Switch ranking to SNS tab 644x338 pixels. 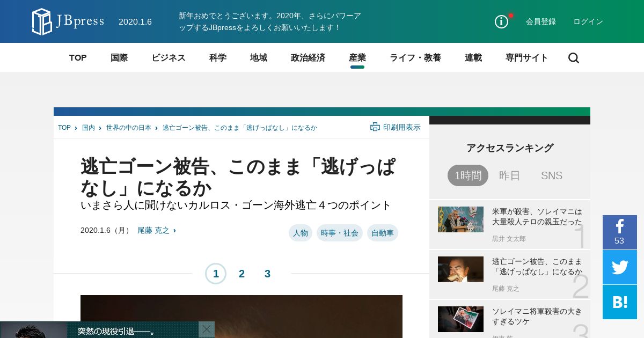coord(552,175)
